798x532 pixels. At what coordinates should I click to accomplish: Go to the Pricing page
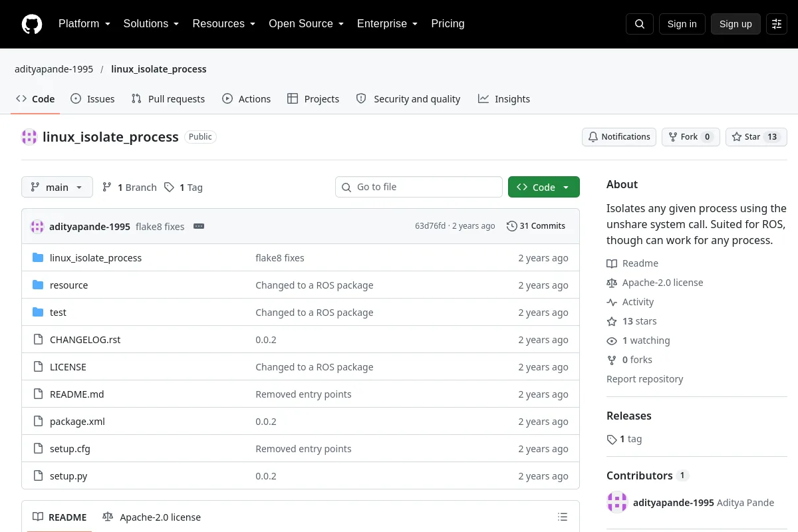(448, 24)
